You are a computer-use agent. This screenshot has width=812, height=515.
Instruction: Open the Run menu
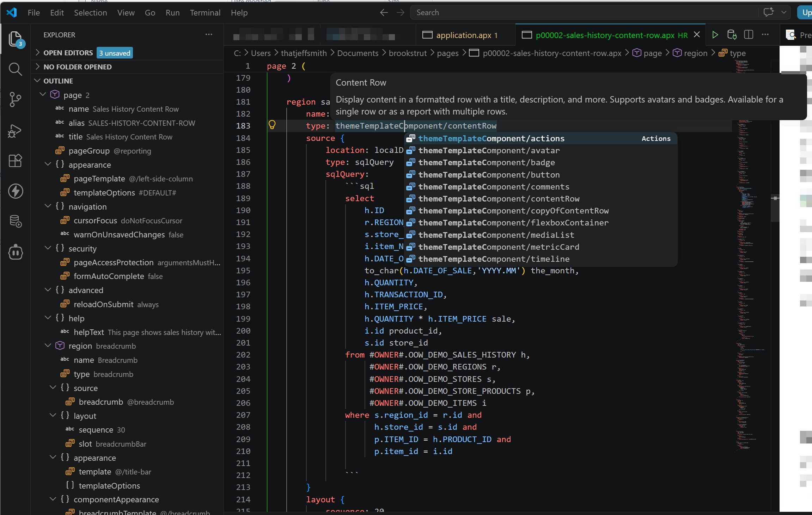coord(172,13)
